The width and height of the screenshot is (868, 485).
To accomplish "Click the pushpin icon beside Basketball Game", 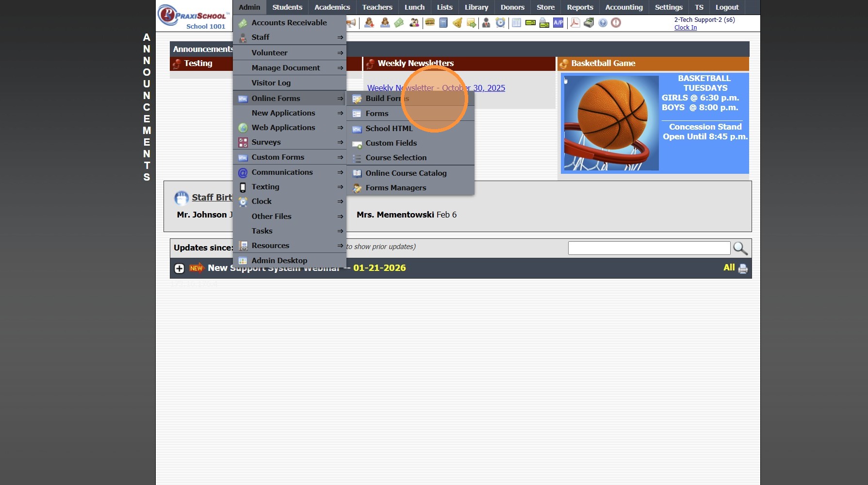I will pos(564,64).
